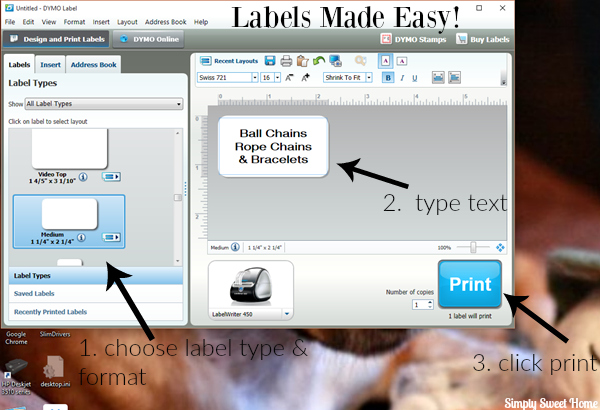This screenshot has height=410, width=600.
Task: Click the green Undo arrow
Action: point(318,61)
